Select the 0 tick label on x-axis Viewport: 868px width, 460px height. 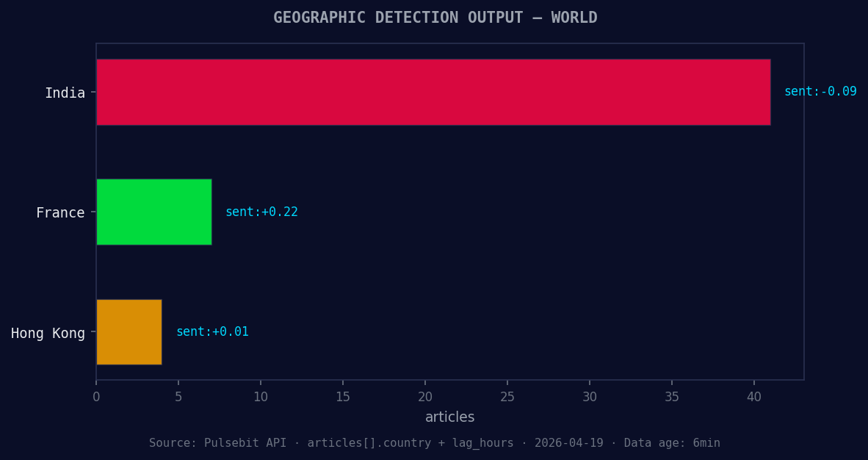click(x=95, y=396)
